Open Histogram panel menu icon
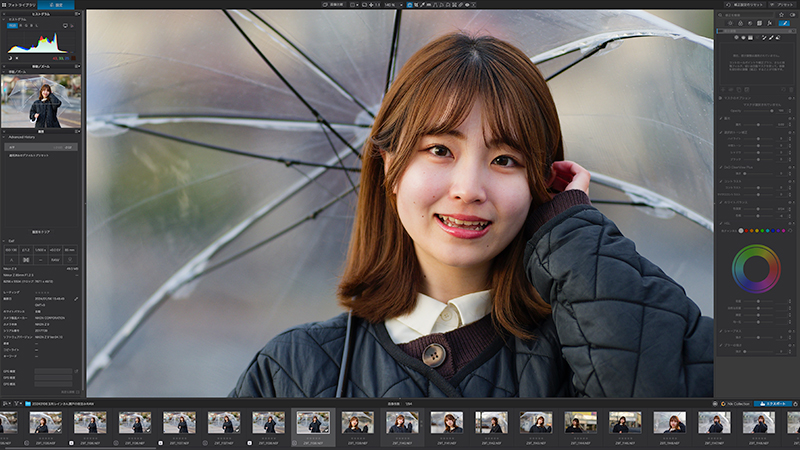 click(x=77, y=14)
